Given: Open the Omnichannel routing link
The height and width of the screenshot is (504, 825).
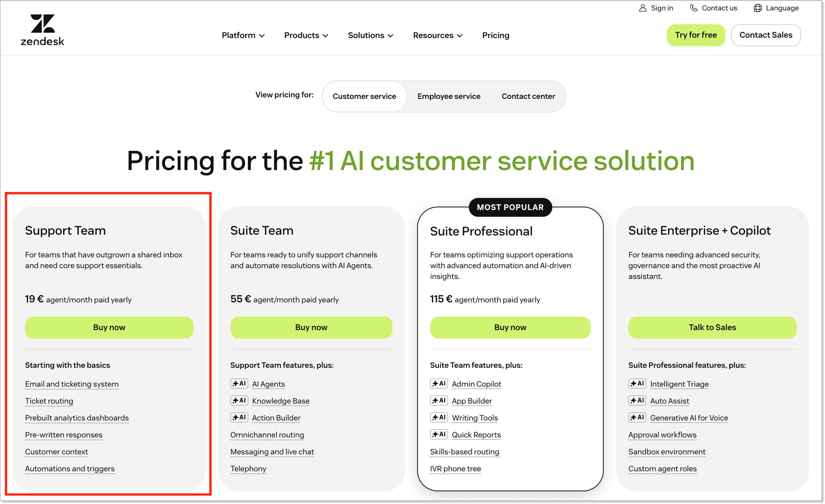Looking at the screenshot, I should point(267,435).
